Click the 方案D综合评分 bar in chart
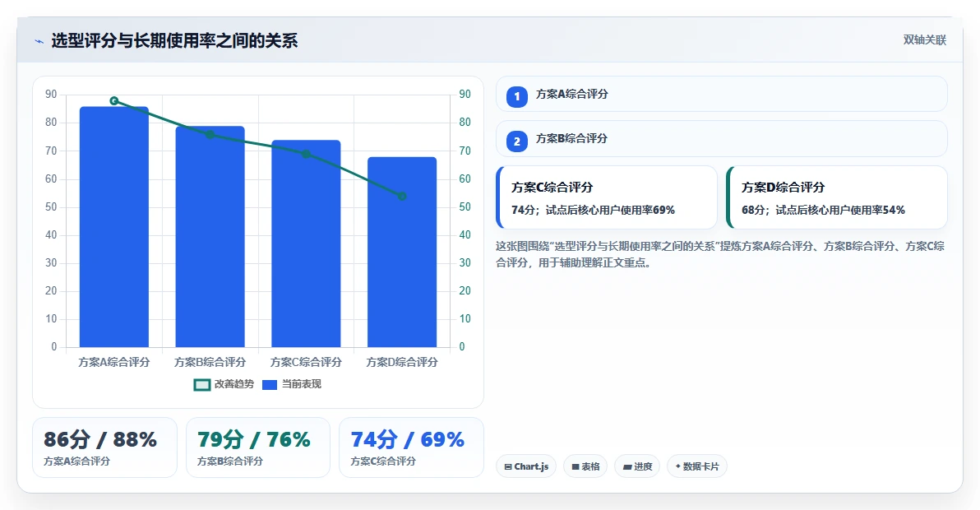The height and width of the screenshot is (510, 980). pos(402,252)
